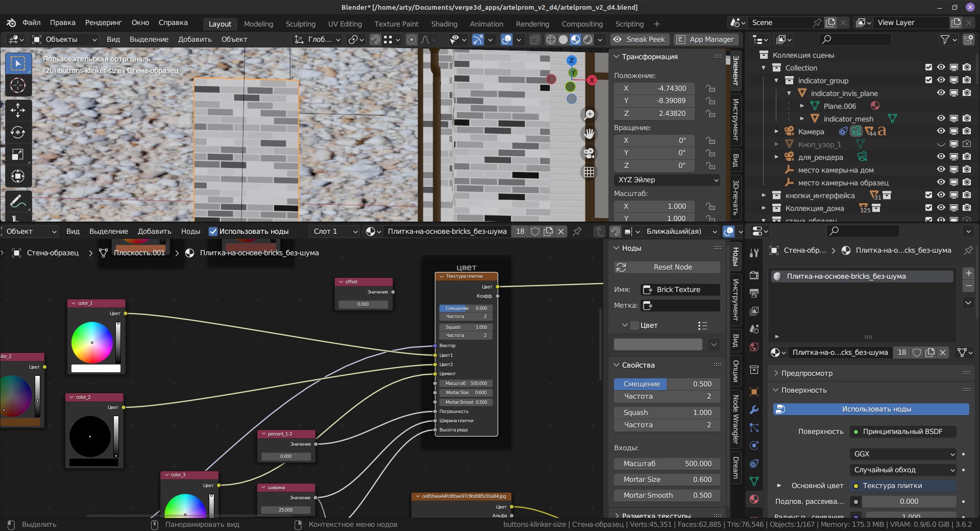Open the Modifiers wrench properties tab

[754, 410]
